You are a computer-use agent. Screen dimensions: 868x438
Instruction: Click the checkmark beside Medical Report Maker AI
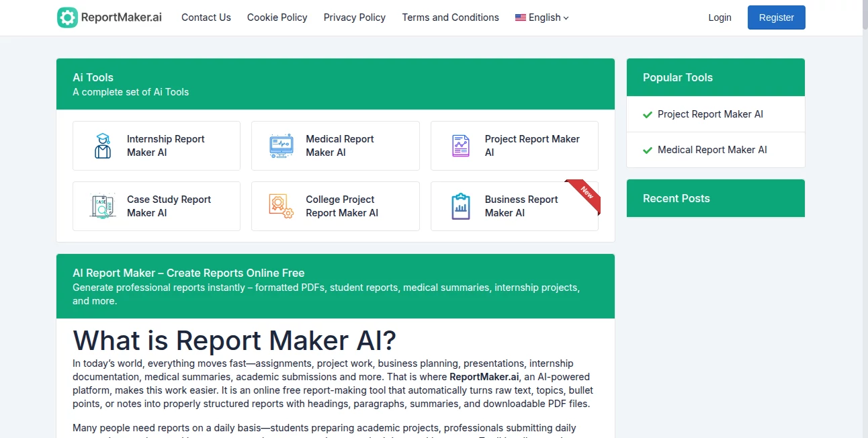pos(646,150)
